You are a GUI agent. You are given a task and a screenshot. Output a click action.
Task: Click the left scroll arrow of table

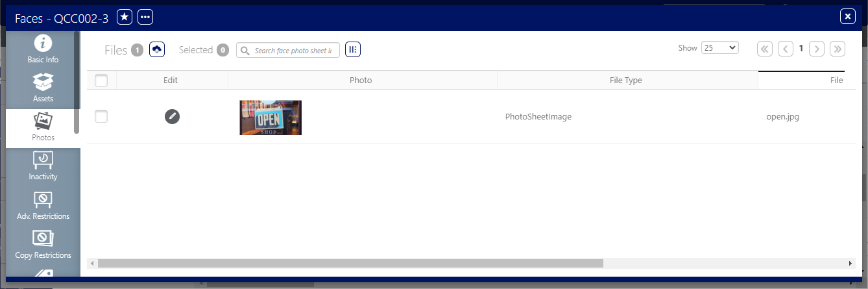click(x=92, y=263)
